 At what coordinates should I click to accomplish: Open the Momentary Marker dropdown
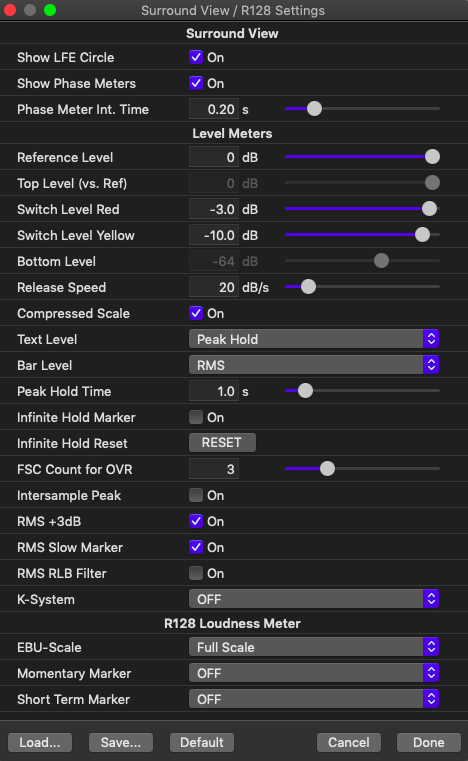pyautogui.click(x=314, y=673)
